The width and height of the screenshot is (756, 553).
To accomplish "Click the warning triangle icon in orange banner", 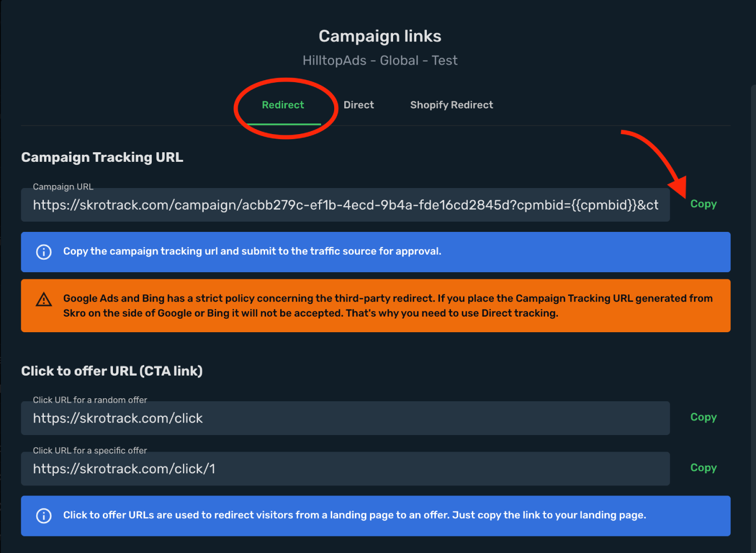I will pos(44,299).
